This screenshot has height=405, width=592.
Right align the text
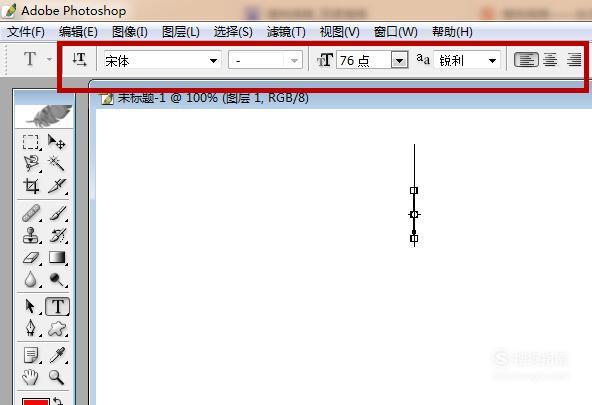coord(574,60)
